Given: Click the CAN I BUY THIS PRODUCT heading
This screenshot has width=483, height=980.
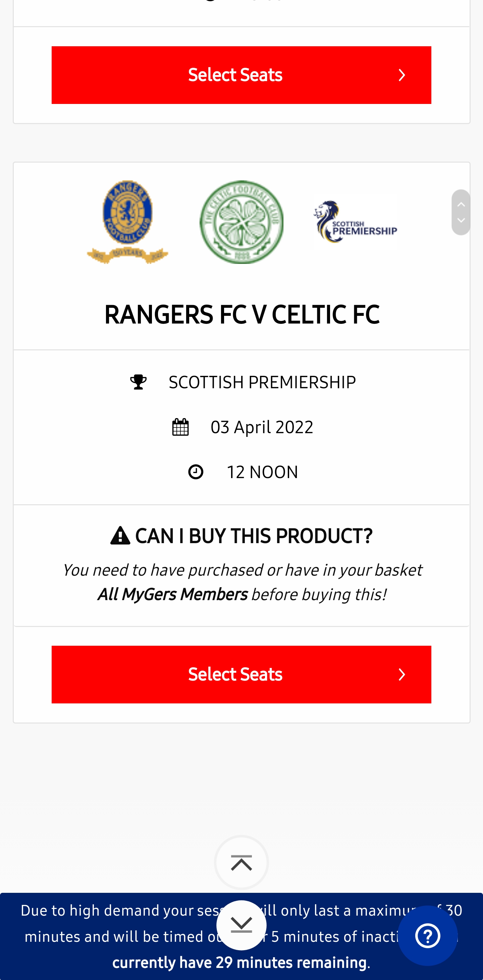Looking at the screenshot, I should click(254, 536).
